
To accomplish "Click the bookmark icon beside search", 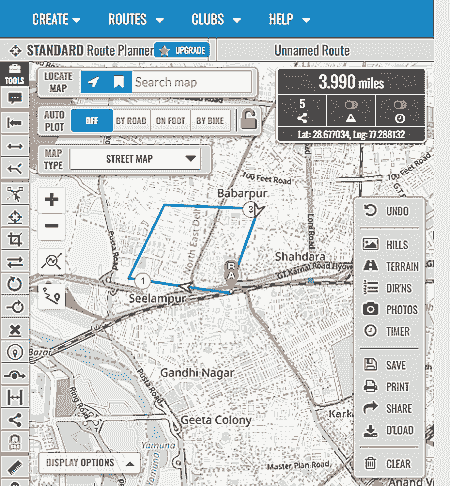I will [119, 82].
